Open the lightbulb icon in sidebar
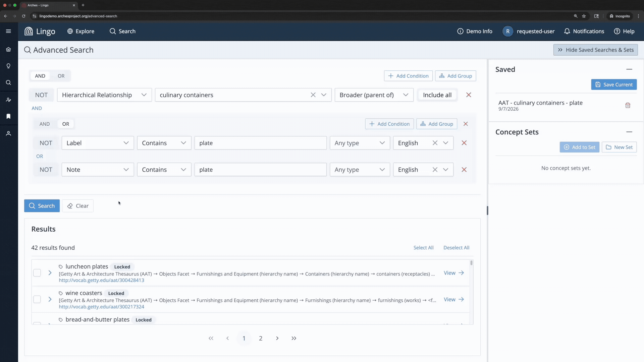This screenshot has width=644, height=362. pyautogui.click(x=8, y=66)
